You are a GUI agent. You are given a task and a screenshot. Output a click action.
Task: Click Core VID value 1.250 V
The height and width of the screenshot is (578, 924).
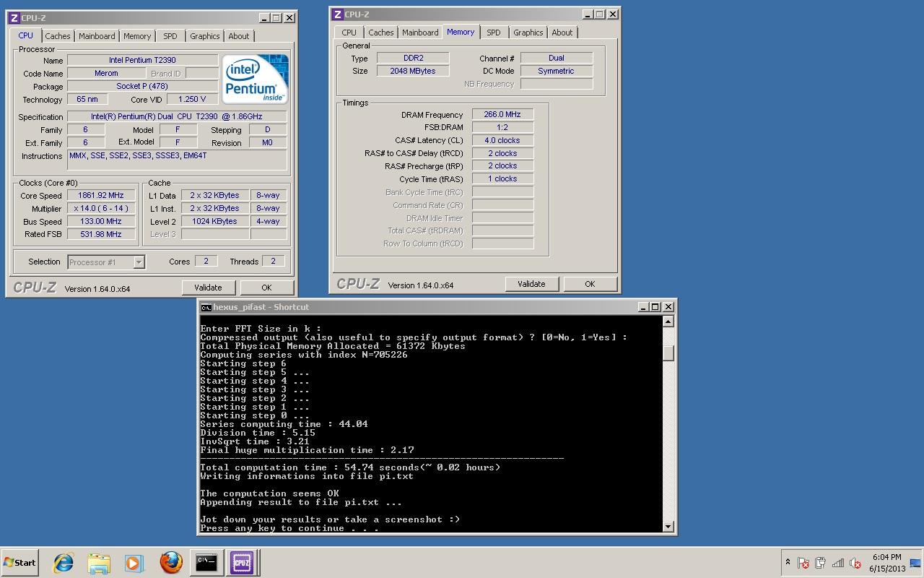click(192, 99)
